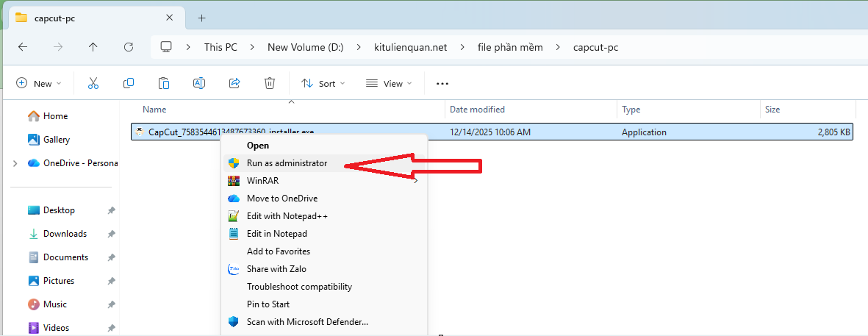Open the WinRAR submenu

(x=323, y=180)
